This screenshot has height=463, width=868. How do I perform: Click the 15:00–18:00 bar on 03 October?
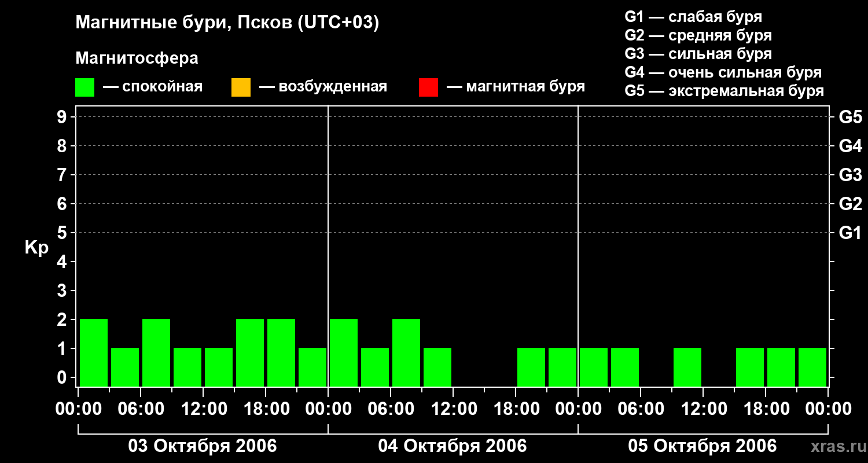pyautogui.click(x=250, y=352)
